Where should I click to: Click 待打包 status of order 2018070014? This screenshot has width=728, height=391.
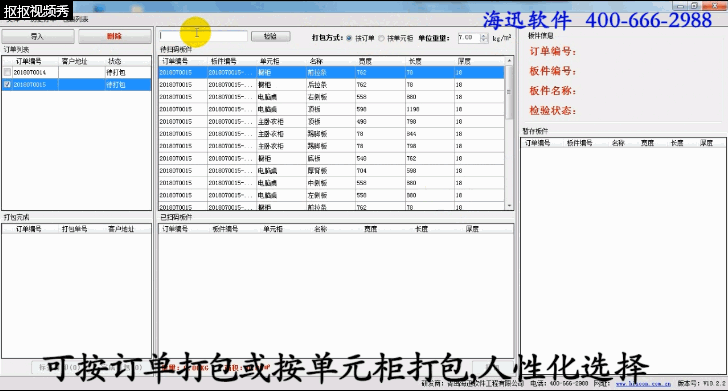pyautogui.click(x=116, y=72)
